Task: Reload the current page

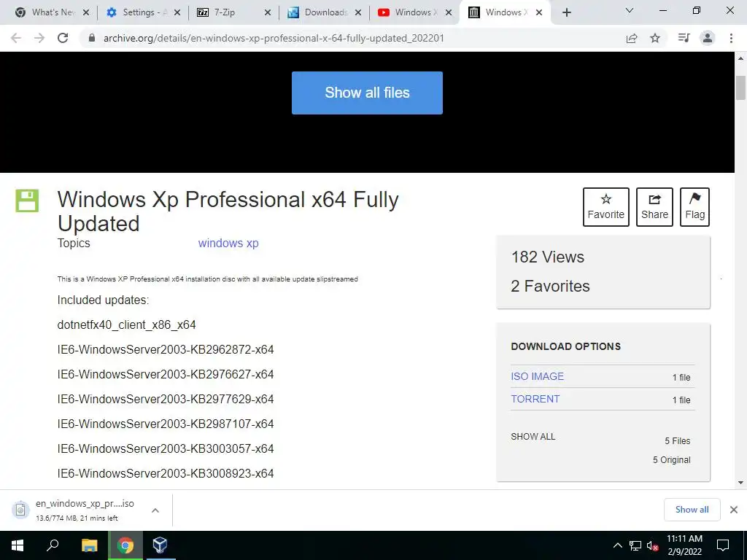Action: [63, 38]
